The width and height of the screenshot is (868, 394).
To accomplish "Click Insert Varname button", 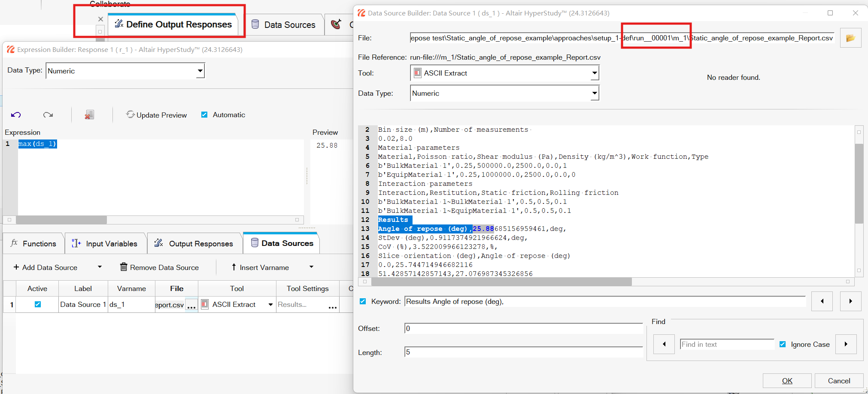I will pyautogui.click(x=260, y=267).
